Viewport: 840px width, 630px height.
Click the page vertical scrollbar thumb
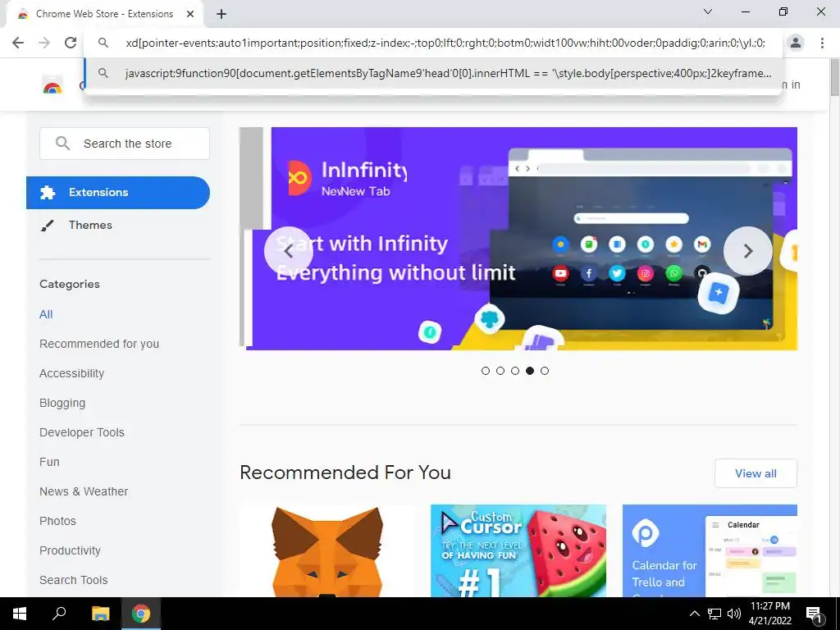click(834, 78)
